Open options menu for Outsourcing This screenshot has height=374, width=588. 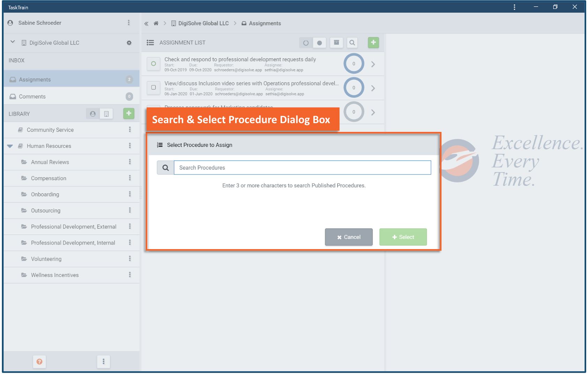click(x=130, y=210)
